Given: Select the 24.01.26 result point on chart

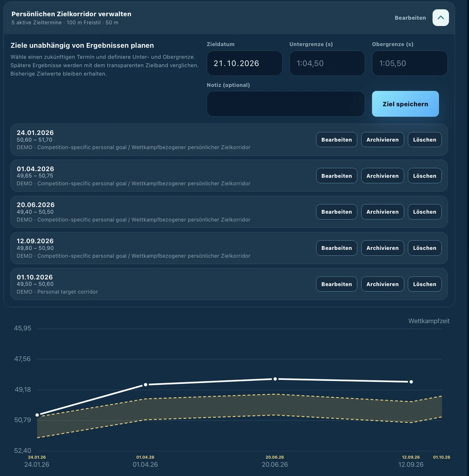Looking at the screenshot, I should click(x=37, y=415).
